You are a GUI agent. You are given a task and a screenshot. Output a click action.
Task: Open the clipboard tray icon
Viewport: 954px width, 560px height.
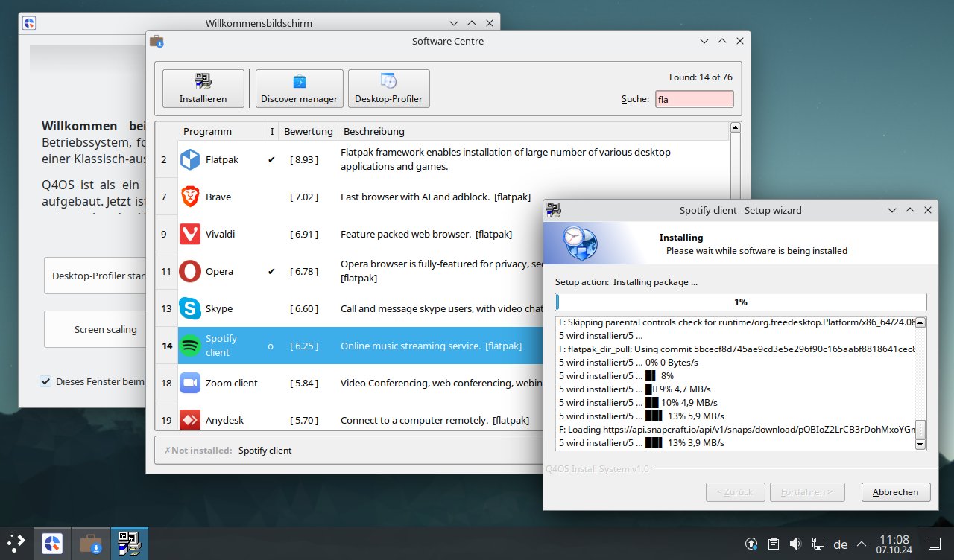(774, 544)
